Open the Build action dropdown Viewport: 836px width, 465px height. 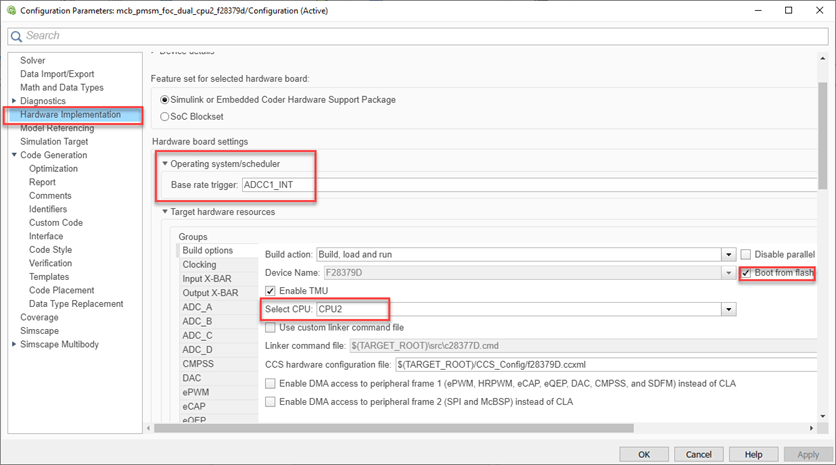[x=729, y=254]
